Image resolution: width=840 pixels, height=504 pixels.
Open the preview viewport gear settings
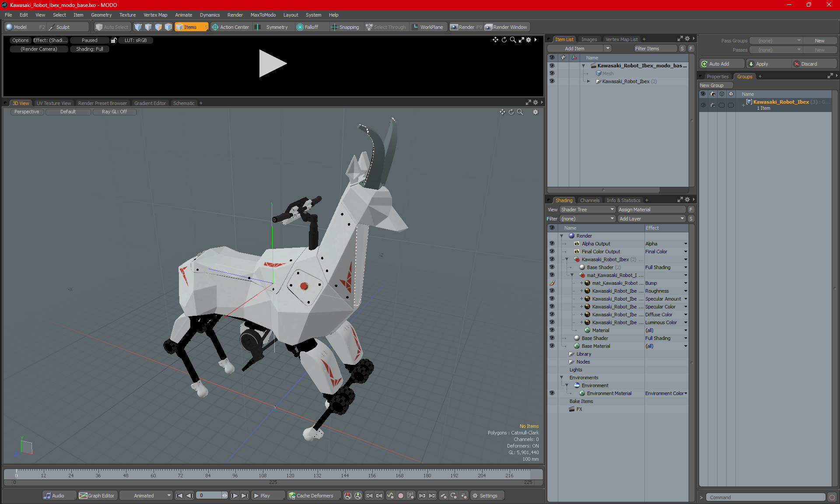tap(528, 40)
